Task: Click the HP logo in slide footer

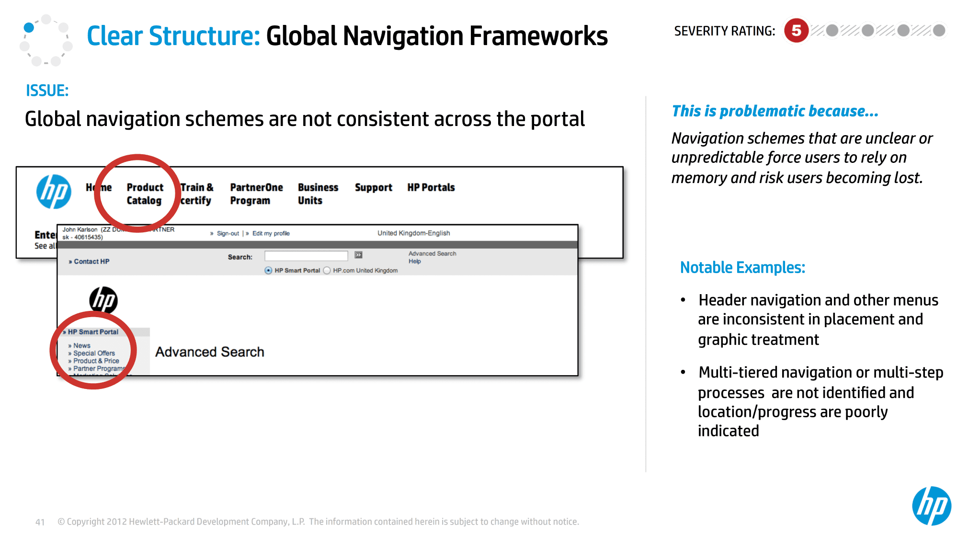Action: (x=931, y=506)
